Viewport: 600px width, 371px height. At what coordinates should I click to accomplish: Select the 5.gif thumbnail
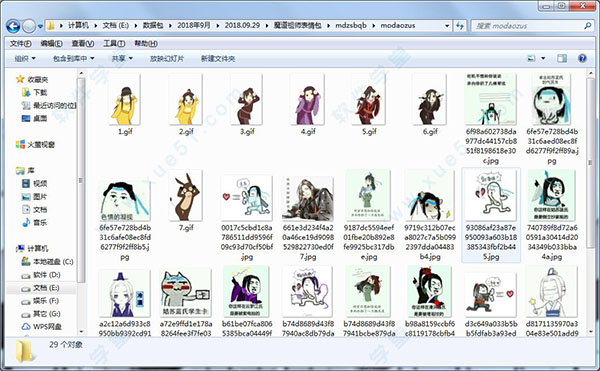tap(368, 100)
